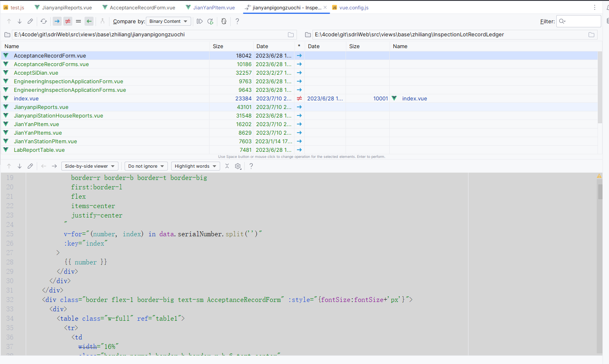Toggle show new files on left filter
The height and width of the screenshot is (364, 609).
[57, 21]
